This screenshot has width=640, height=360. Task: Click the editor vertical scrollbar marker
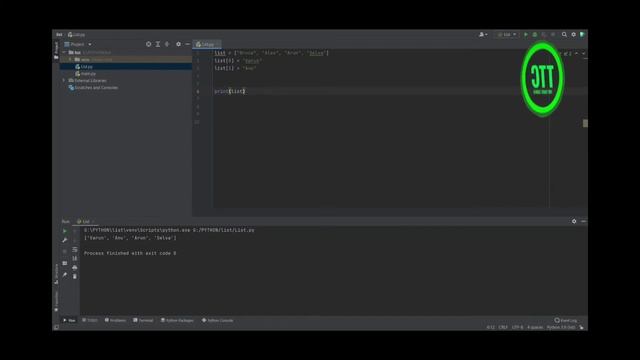tap(585, 123)
